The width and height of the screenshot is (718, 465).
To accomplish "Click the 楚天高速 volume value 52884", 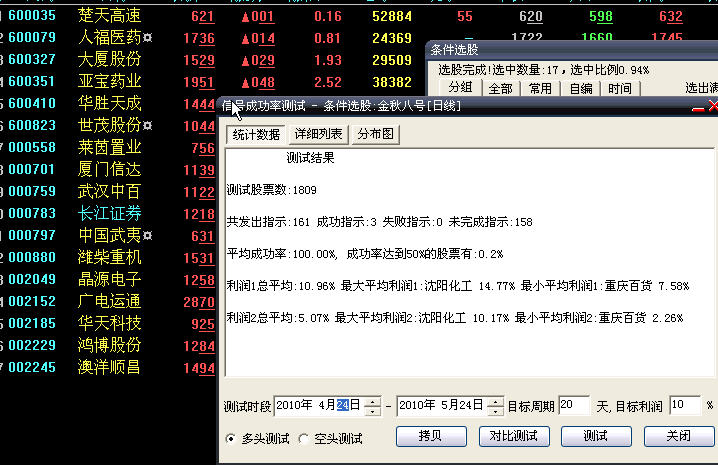I will pyautogui.click(x=392, y=16).
